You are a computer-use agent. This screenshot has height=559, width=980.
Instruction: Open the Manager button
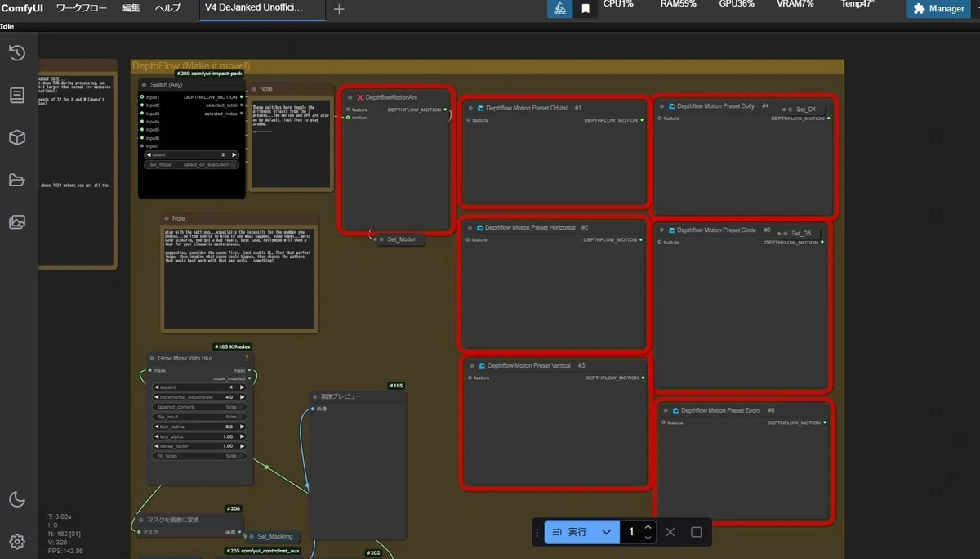point(938,9)
